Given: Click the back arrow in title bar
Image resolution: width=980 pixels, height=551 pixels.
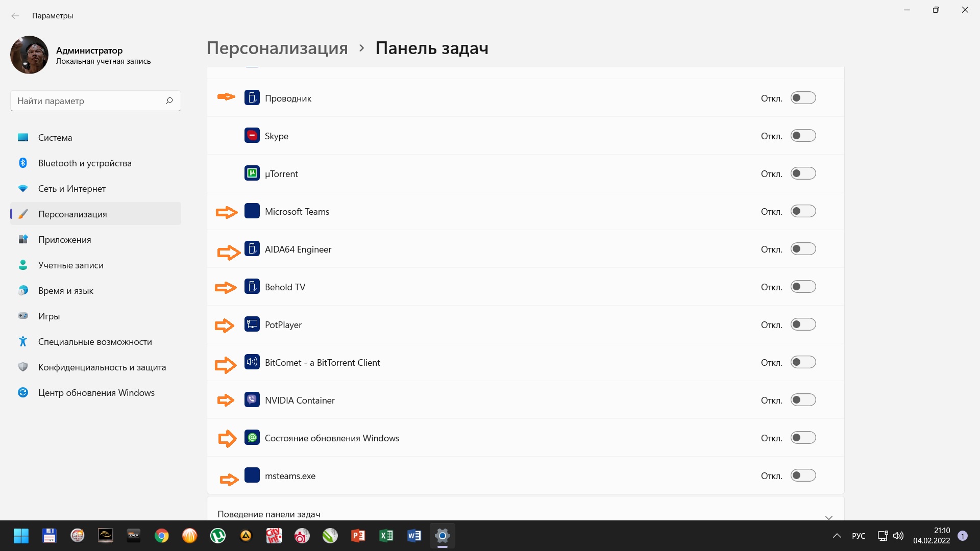Looking at the screenshot, I should (x=15, y=16).
